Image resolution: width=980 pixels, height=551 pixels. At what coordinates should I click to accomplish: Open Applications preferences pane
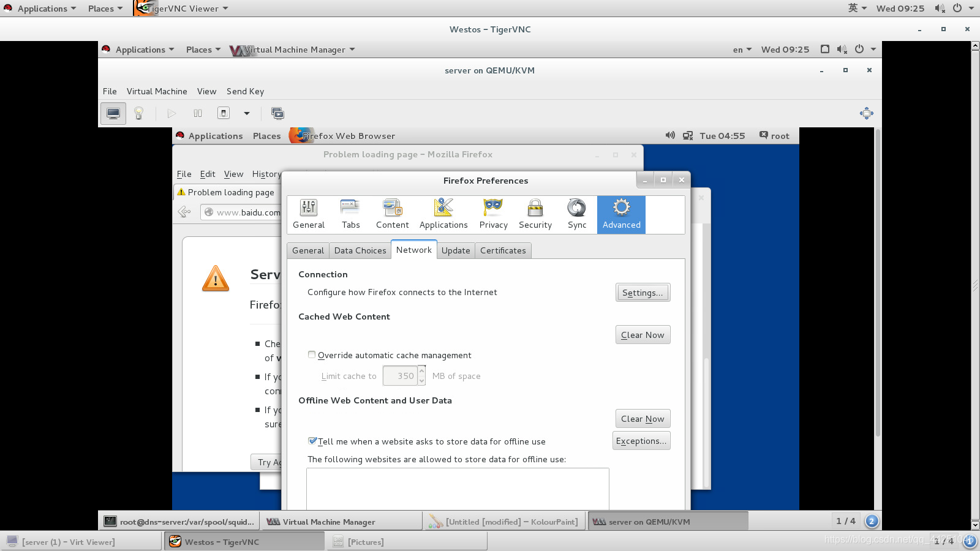pos(443,215)
